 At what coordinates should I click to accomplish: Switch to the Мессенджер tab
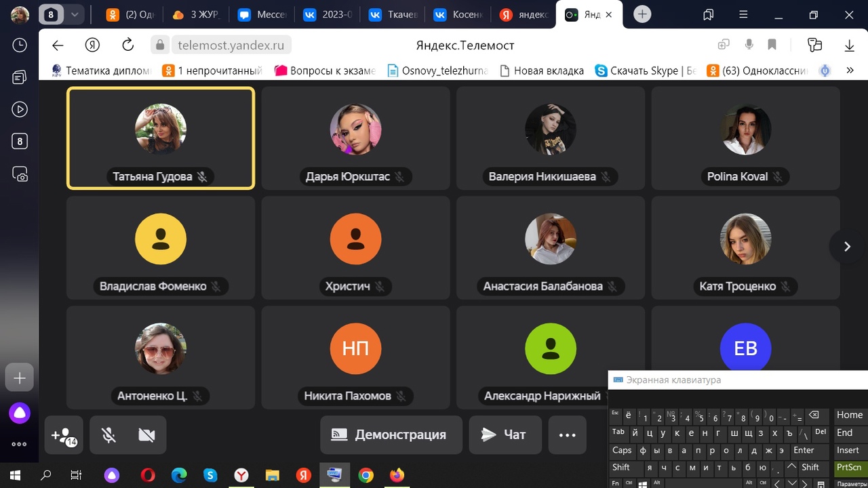pyautogui.click(x=262, y=14)
